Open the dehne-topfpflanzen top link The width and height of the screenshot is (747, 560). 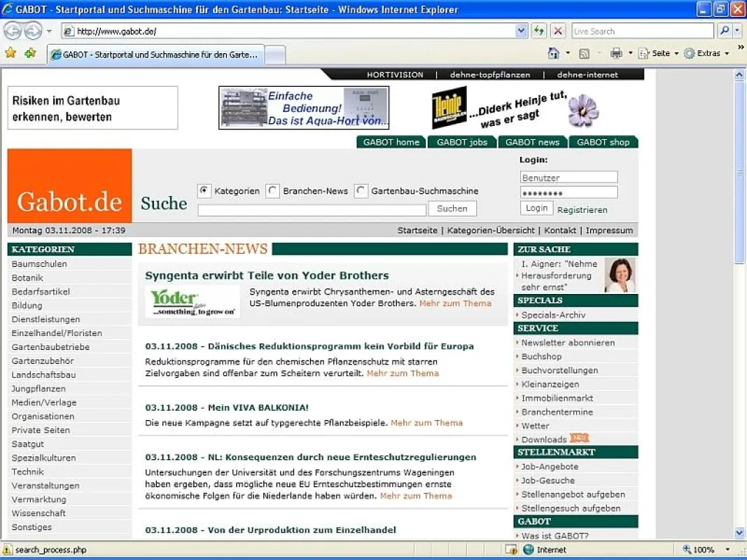(x=490, y=75)
